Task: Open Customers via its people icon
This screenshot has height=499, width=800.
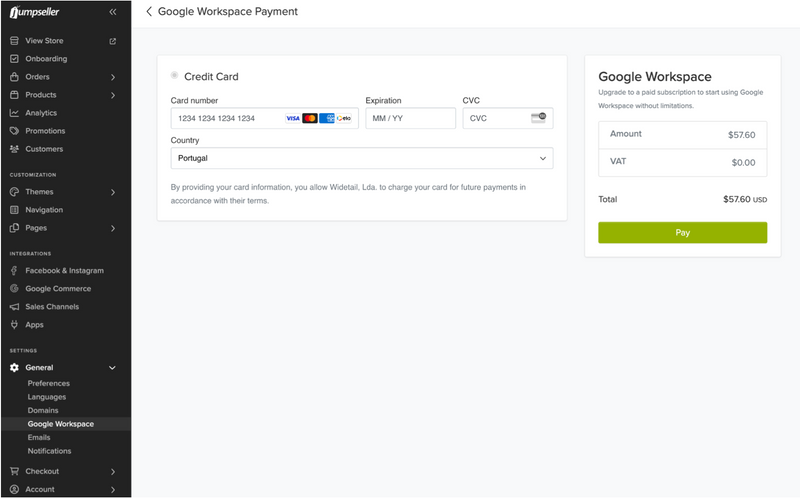Action: coord(14,149)
